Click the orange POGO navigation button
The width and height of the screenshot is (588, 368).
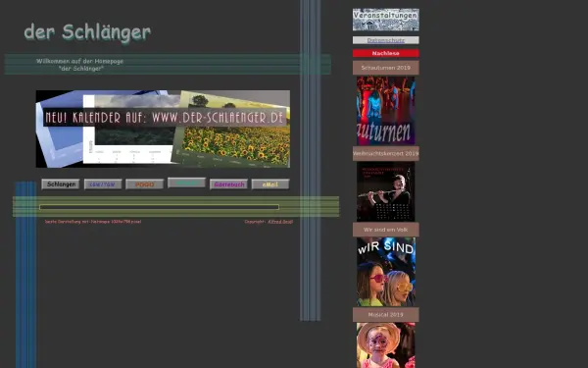(145, 184)
